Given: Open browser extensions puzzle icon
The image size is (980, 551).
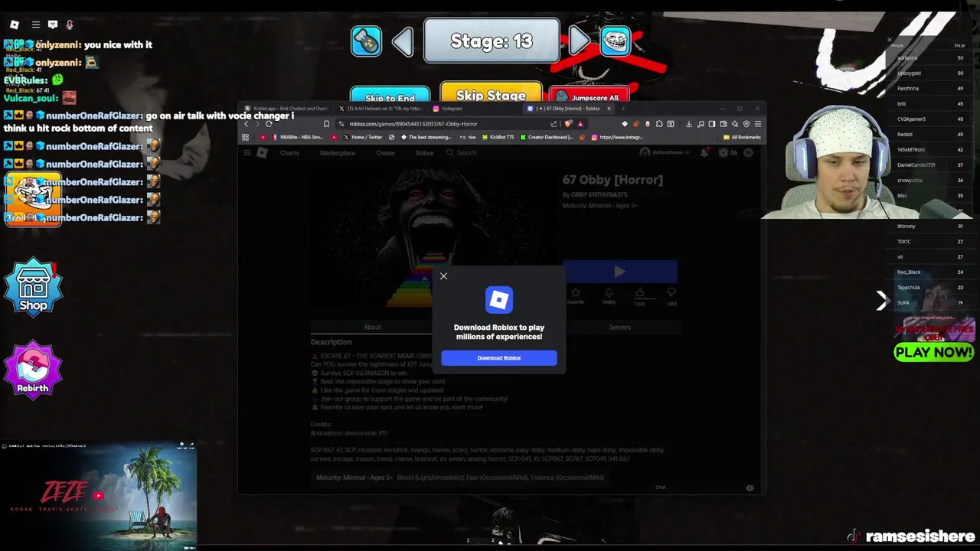Looking at the screenshot, I should click(x=659, y=124).
